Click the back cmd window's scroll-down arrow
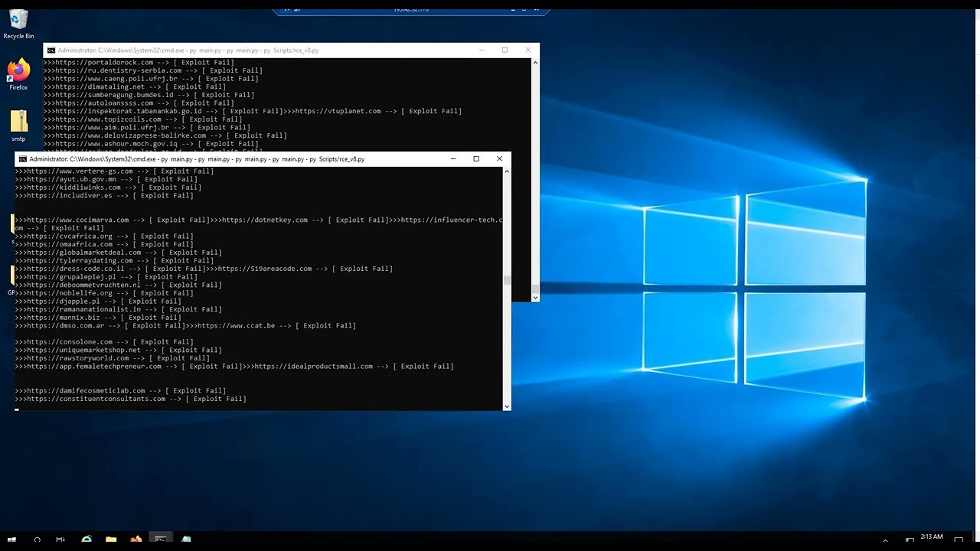This screenshot has height=551, width=980. click(535, 297)
